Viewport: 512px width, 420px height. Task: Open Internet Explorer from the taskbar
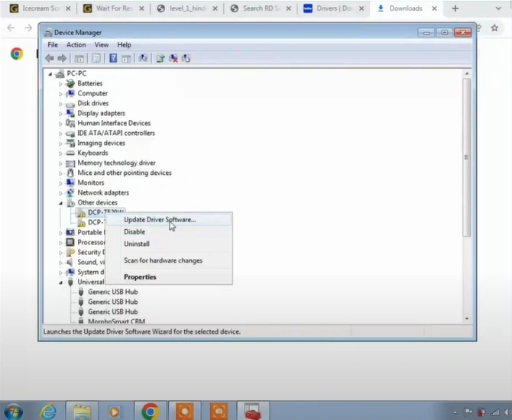[x=47, y=410]
